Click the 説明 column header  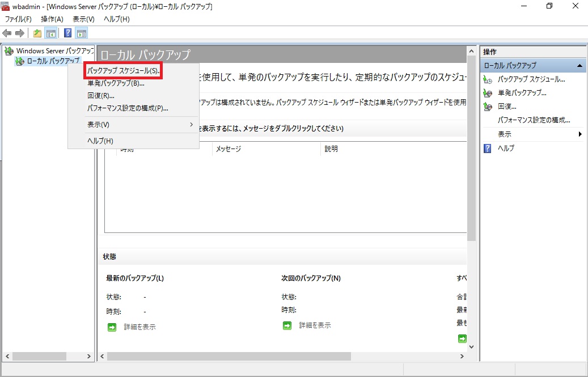pos(394,149)
